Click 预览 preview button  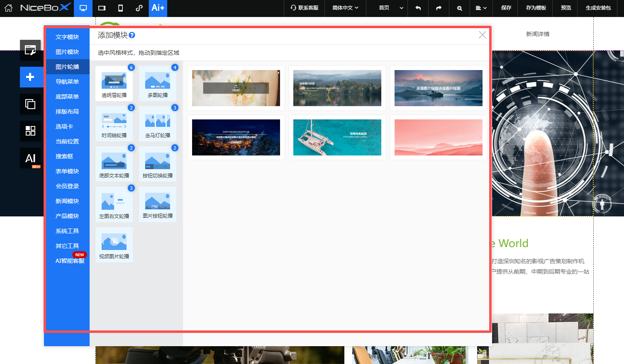pos(565,8)
